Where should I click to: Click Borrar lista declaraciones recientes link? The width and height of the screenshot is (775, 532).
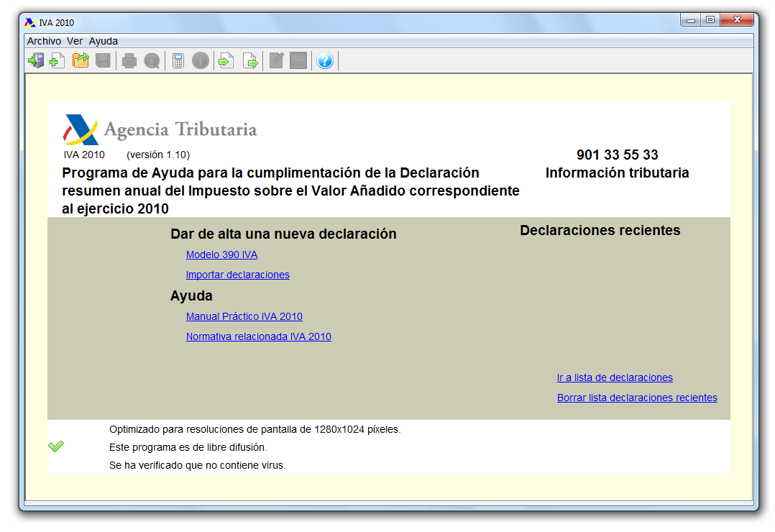click(637, 398)
